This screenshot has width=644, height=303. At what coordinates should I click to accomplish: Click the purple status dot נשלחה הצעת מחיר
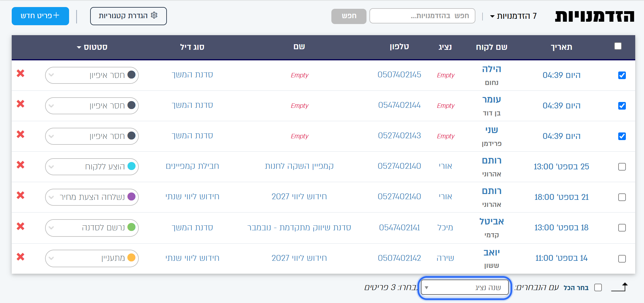click(132, 197)
